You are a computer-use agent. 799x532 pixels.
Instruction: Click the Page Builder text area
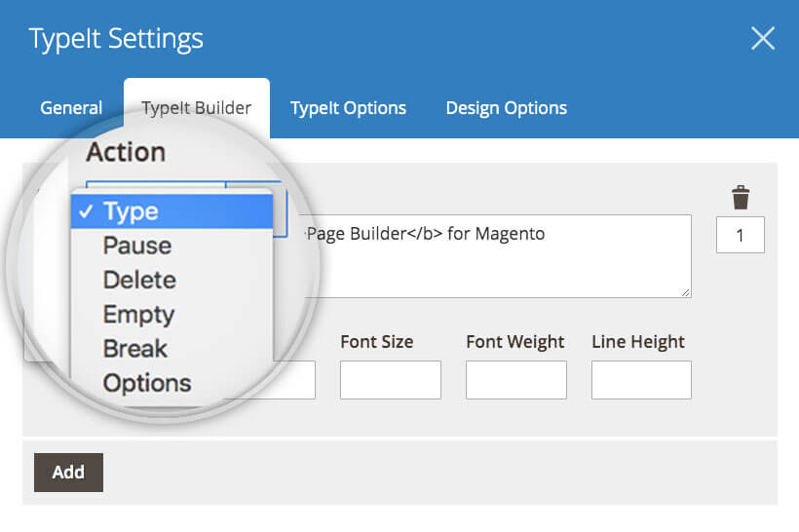click(497, 256)
